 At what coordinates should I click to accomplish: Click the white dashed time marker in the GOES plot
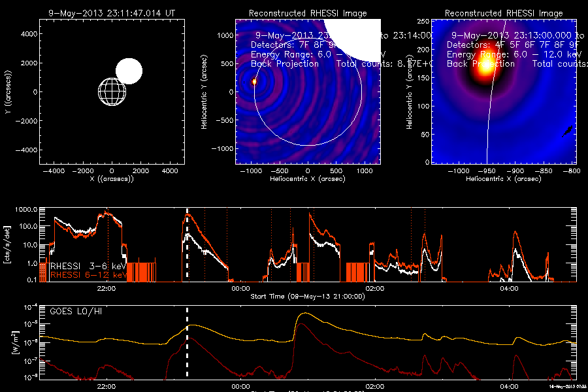(187, 342)
